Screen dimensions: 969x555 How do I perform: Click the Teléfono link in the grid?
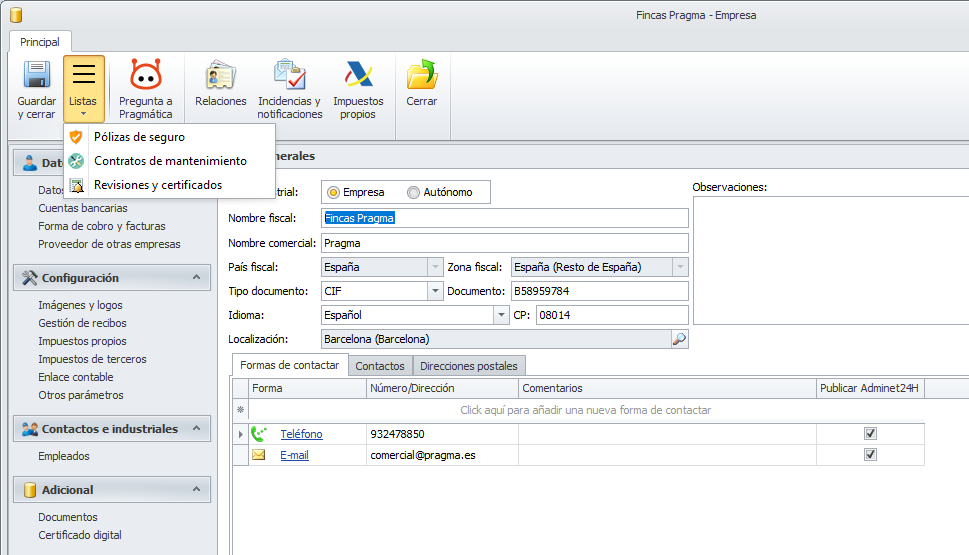click(301, 434)
